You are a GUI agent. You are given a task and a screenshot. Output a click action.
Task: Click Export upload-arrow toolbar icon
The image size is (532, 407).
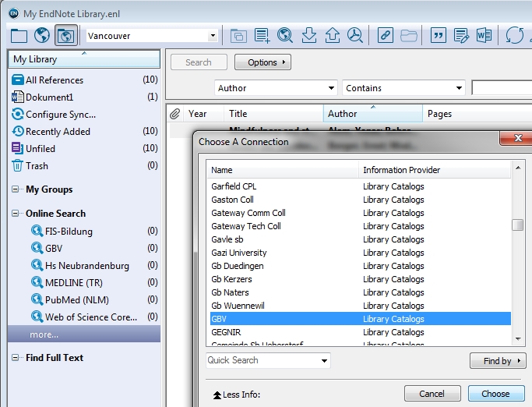[332, 35]
